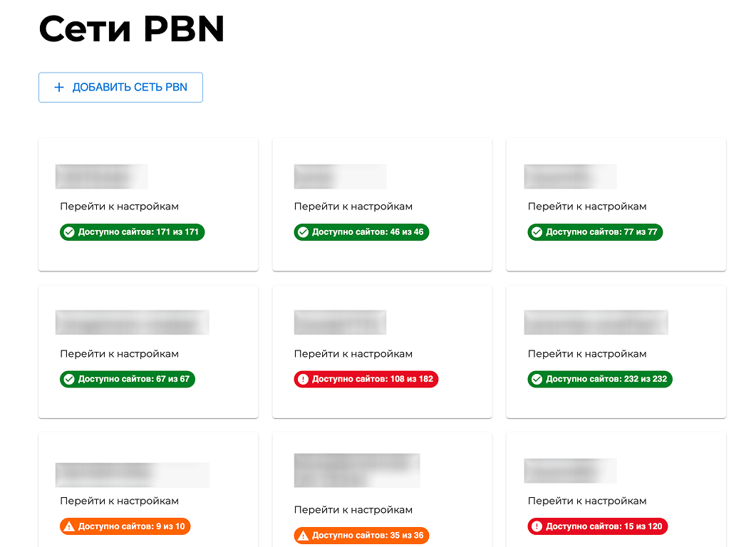The image size is (756, 547).
Task: Click the orange warning triangle on 9 из 10 badge
Action: (x=69, y=526)
